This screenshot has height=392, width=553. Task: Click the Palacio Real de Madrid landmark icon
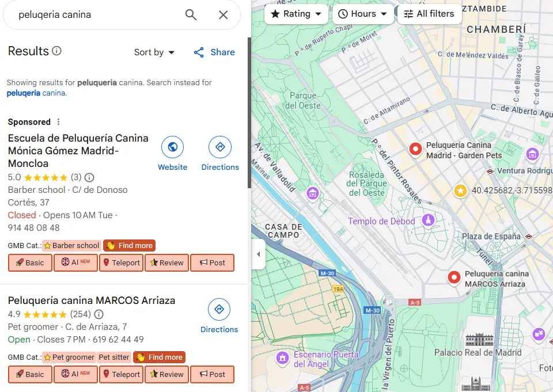(479, 340)
